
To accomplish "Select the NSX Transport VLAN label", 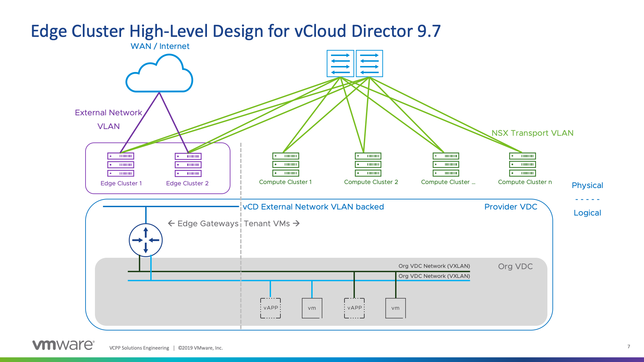I will tap(532, 133).
